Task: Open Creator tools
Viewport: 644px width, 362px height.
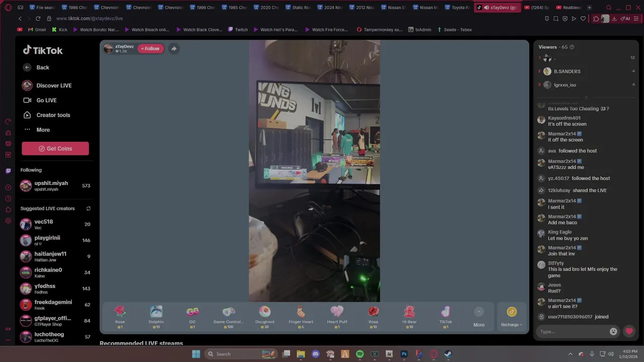Action: [47, 115]
